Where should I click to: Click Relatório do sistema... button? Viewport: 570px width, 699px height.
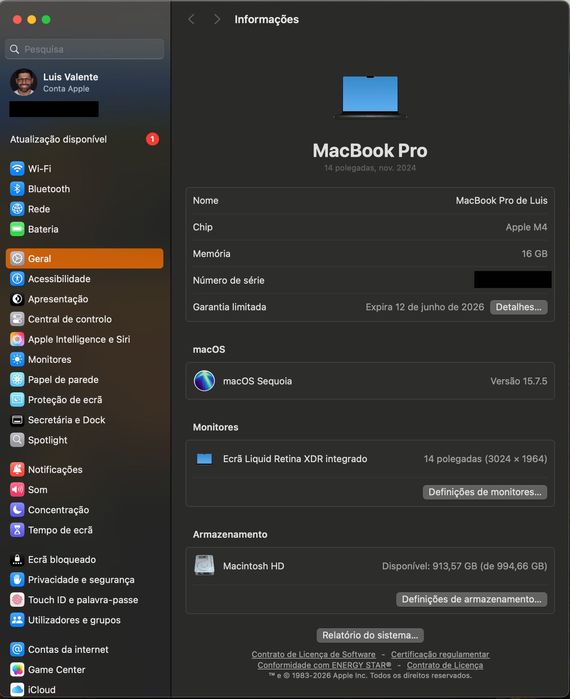click(370, 635)
